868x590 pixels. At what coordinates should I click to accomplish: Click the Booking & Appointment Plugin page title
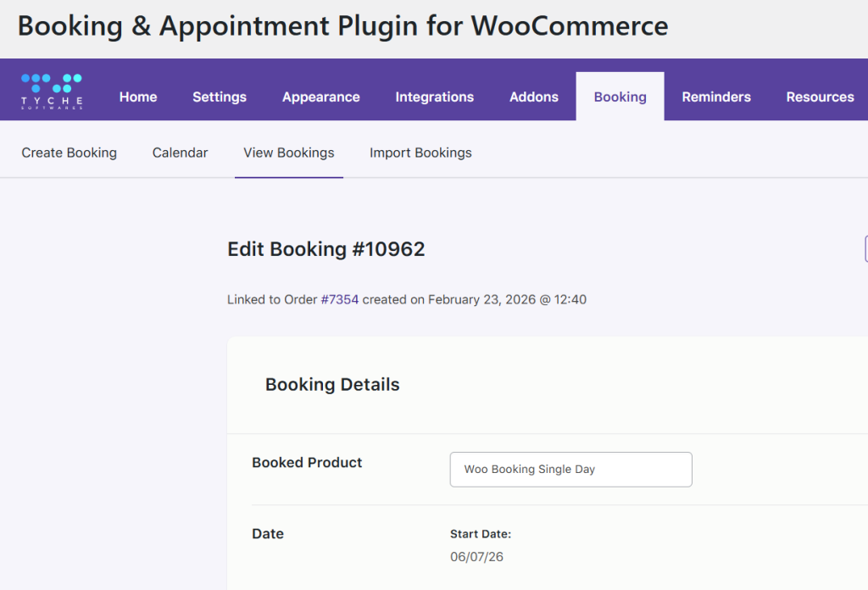tap(342, 25)
